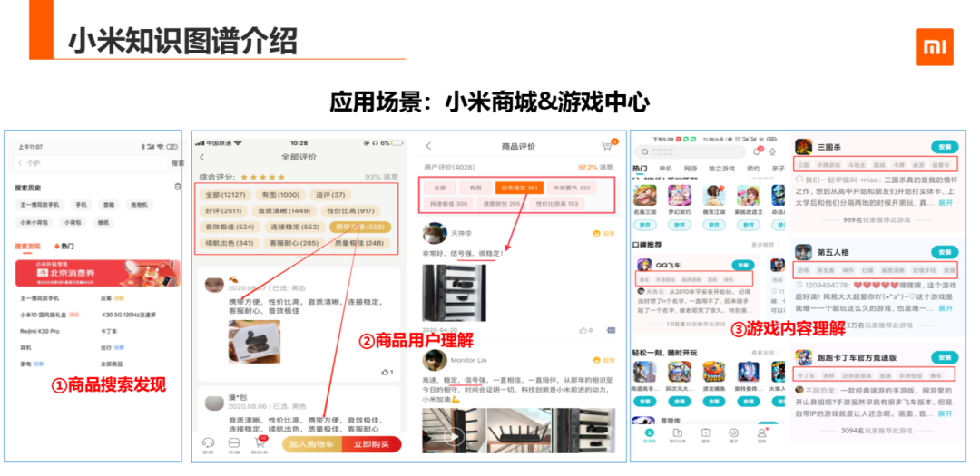Open the cart icon atop 商品评价 page
This screenshot has height=476, width=980.
click(607, 146)
